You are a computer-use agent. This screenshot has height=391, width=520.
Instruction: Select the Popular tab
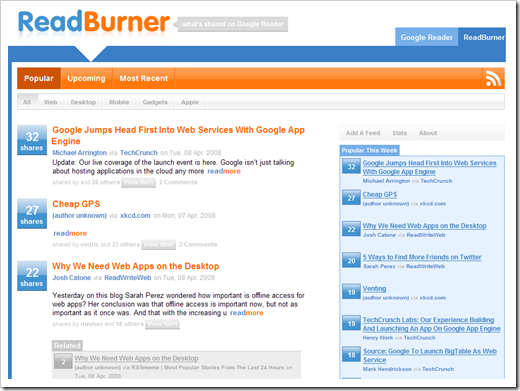pos(39,78)
